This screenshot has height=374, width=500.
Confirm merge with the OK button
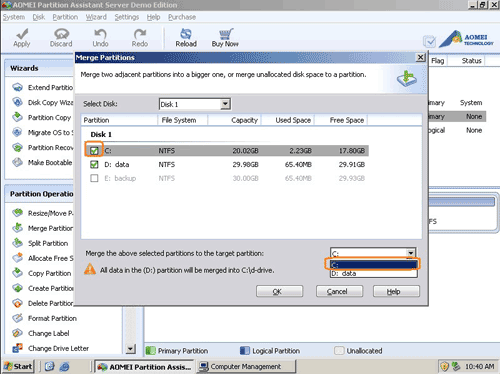279,291
